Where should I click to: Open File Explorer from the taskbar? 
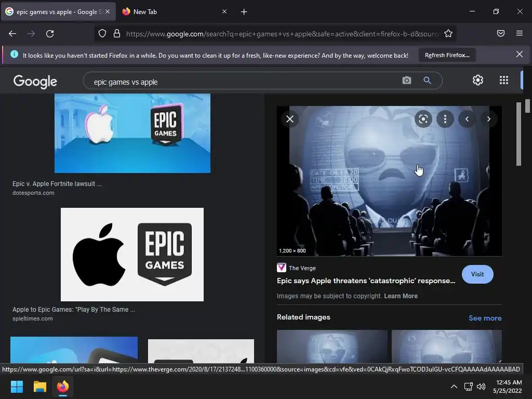(x=39, y=387)
